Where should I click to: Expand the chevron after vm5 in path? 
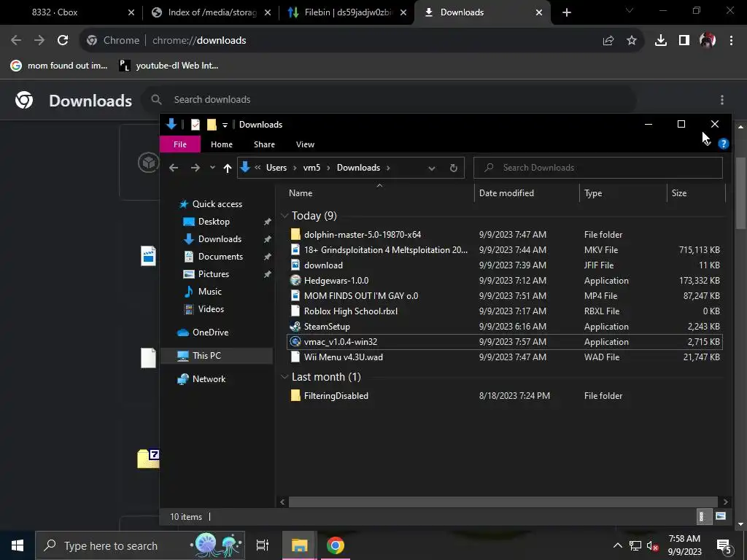click(328, 168)
